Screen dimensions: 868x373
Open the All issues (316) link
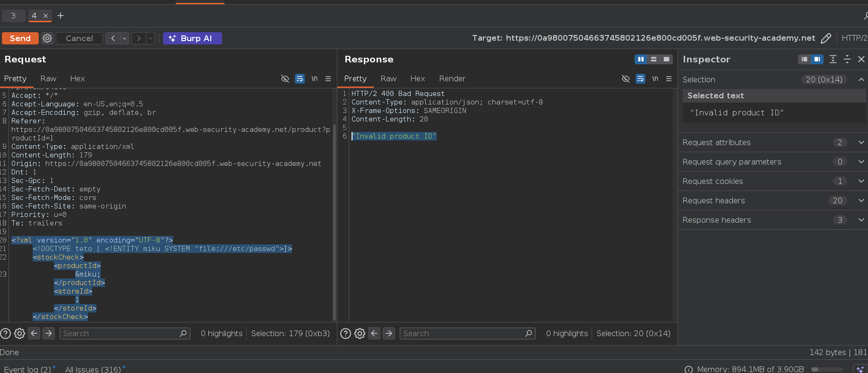(93, 369)
